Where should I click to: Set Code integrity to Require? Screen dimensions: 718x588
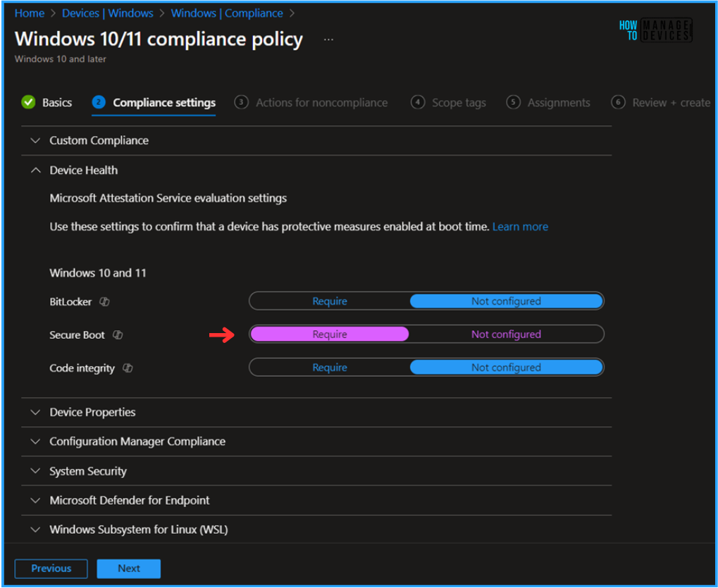330,368
